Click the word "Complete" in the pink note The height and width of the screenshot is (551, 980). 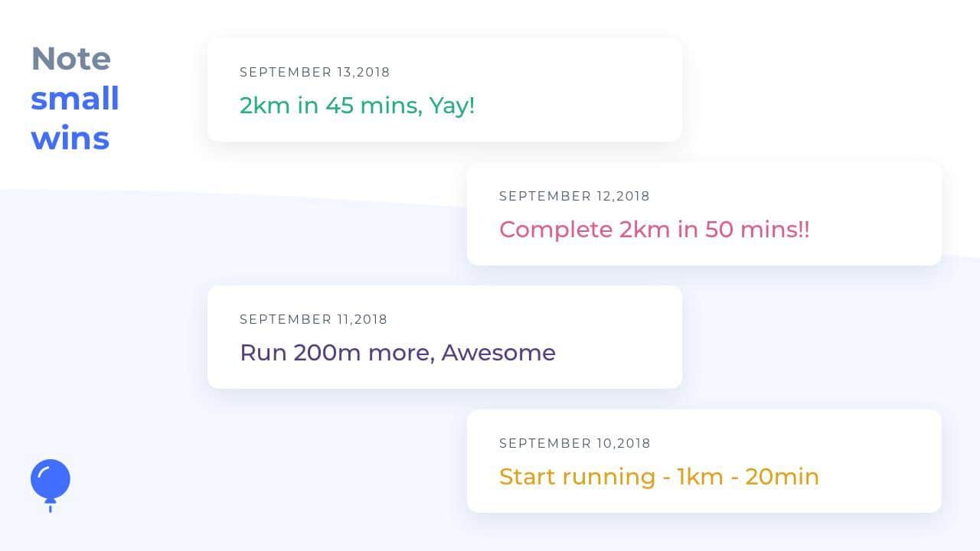click(556, 230)
